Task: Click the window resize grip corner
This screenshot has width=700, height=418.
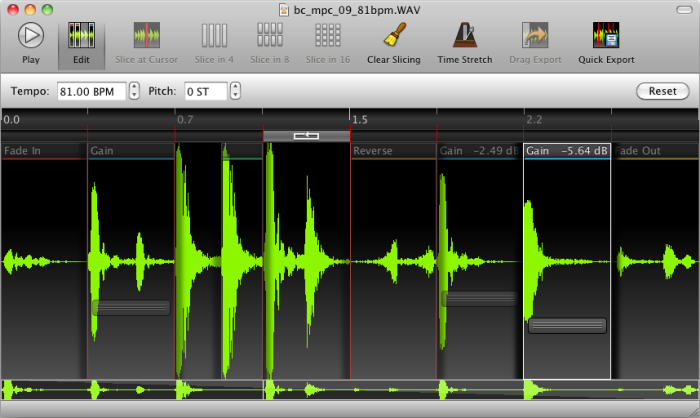Action: coord(694,412)
